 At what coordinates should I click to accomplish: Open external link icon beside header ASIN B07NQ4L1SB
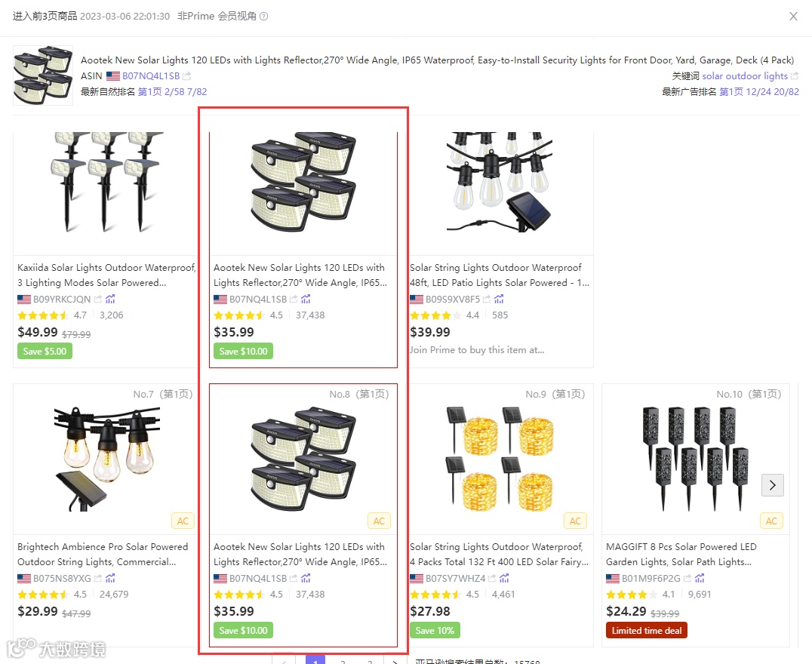pos(187,76)
